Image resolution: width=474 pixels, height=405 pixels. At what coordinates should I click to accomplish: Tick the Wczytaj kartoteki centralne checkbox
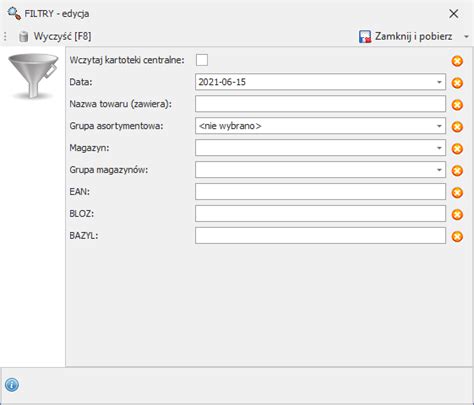tap(202, 60)
